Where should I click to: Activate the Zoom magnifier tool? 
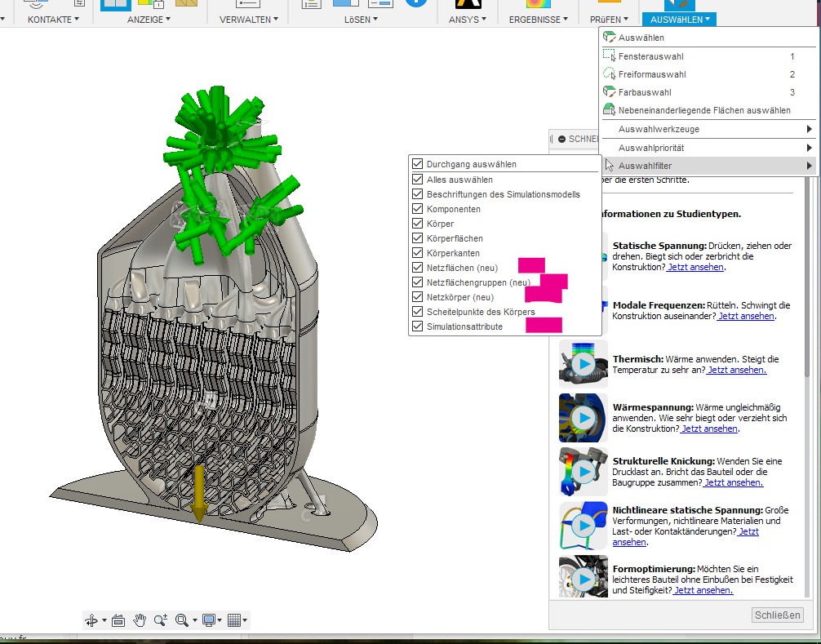tap(161, 620)
